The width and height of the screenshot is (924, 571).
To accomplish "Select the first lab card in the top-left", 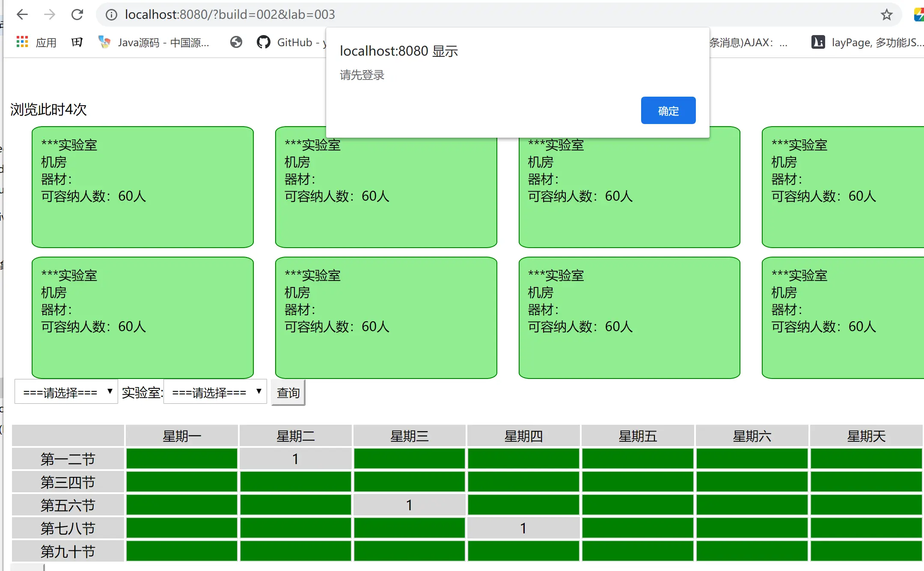I will point(143,187).
